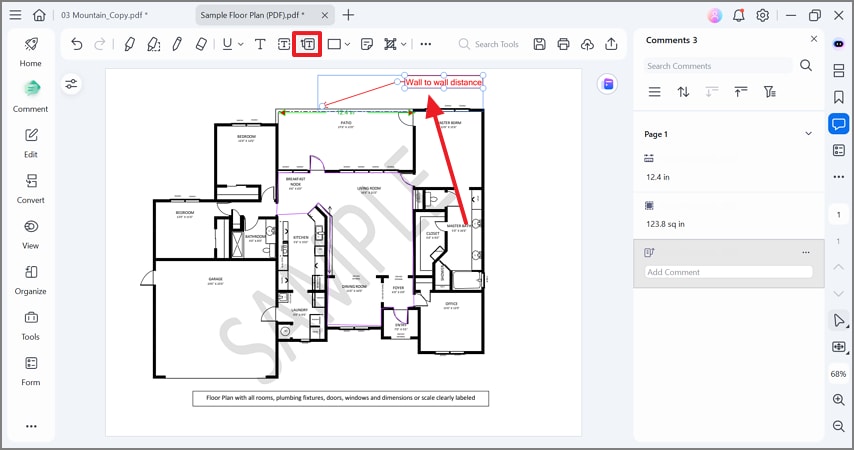
Task: Open Underline style dropdown arrow
Action: click(x=241, y=45)
